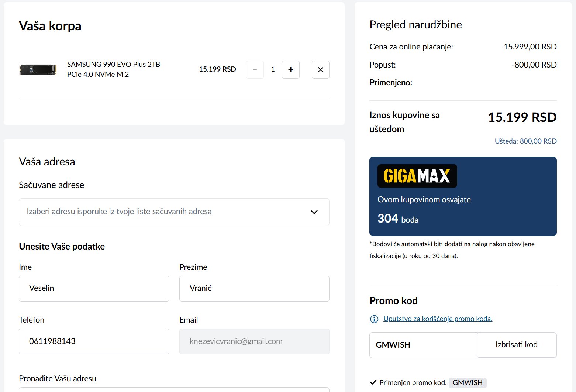576x392 pixels.
Task: Open Uputstvo za korišćenje promo koda link
Action: [x=438, y=319]
